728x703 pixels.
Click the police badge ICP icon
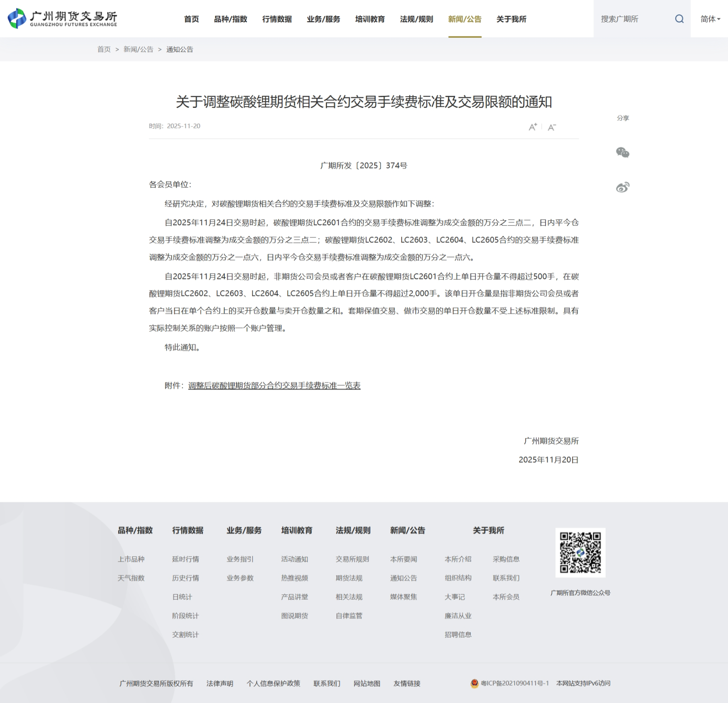[x=474, y=684]
